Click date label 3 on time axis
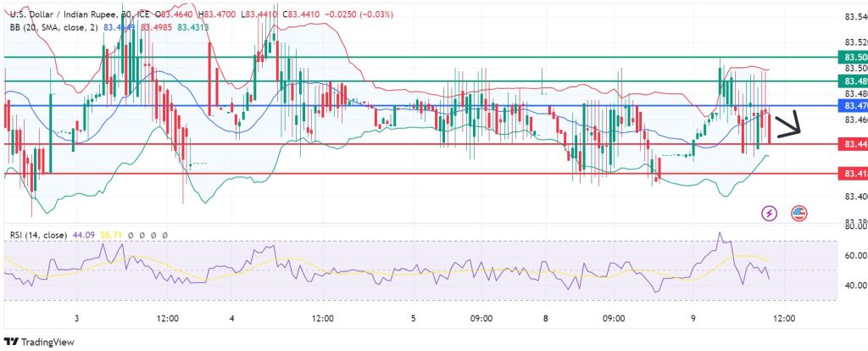 76,318
